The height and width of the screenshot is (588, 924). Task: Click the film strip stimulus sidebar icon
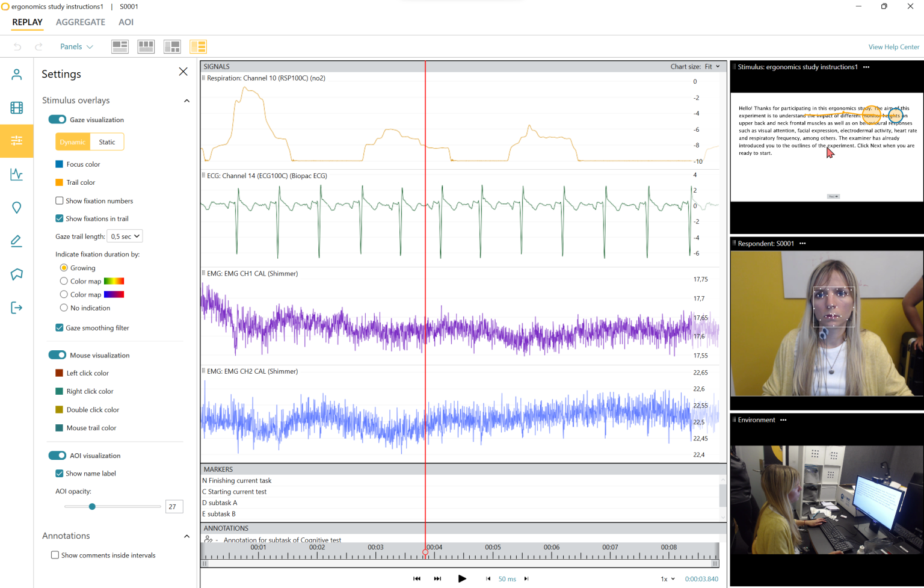pos(16,108)
